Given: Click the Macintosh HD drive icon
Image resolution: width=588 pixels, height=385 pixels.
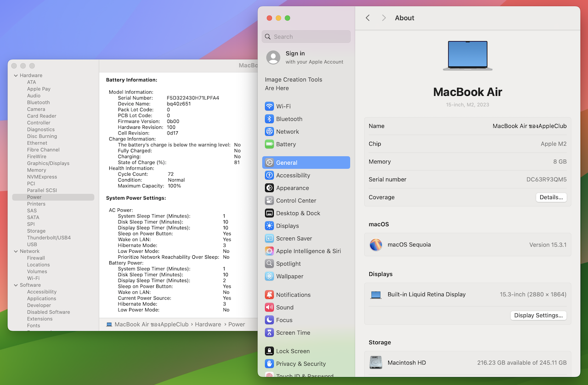Looking at the screenshot, I should tap(376, 363).
